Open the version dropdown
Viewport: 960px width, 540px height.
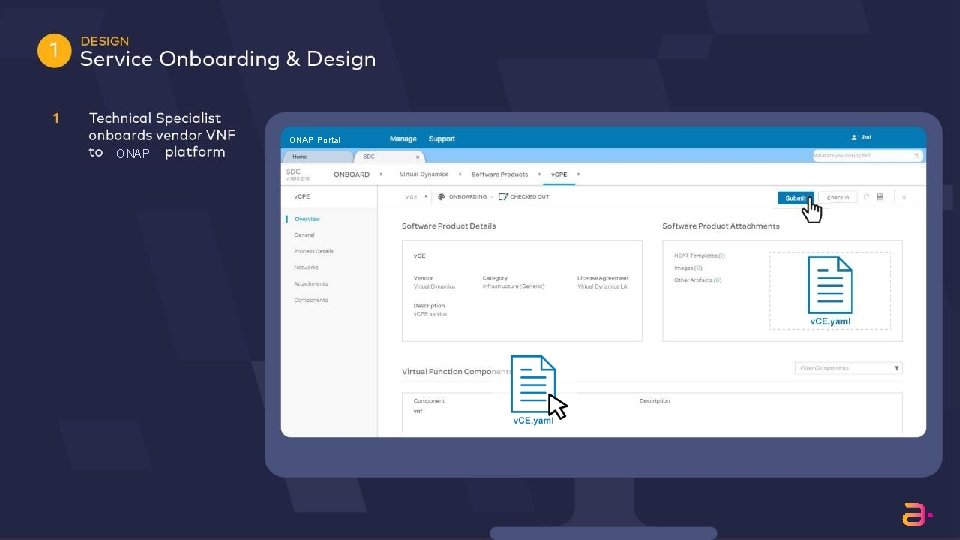(416, 197)
